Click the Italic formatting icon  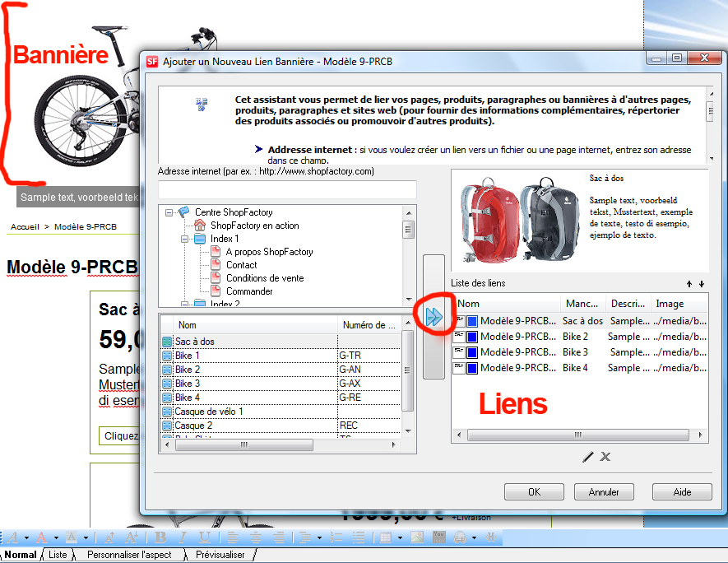pyautogui.click(x=183, y=537)
